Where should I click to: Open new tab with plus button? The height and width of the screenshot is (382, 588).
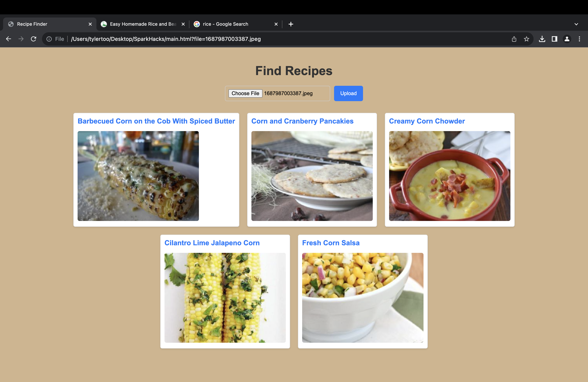[291, 24]
